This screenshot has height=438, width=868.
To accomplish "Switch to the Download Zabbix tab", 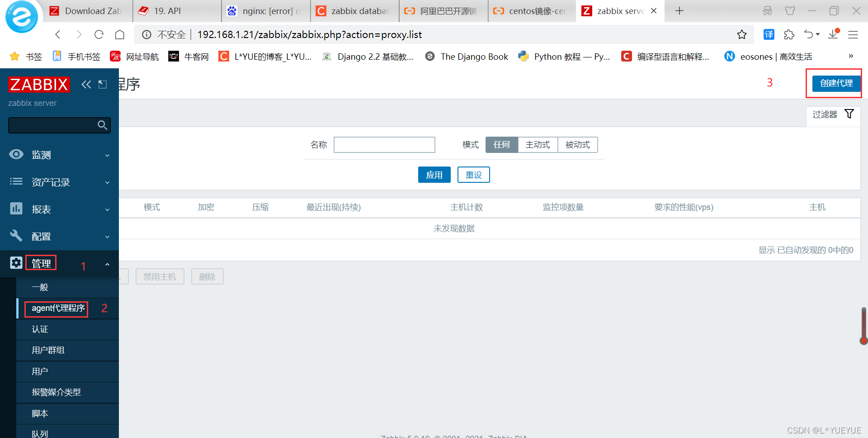I will tap(89, 11).
